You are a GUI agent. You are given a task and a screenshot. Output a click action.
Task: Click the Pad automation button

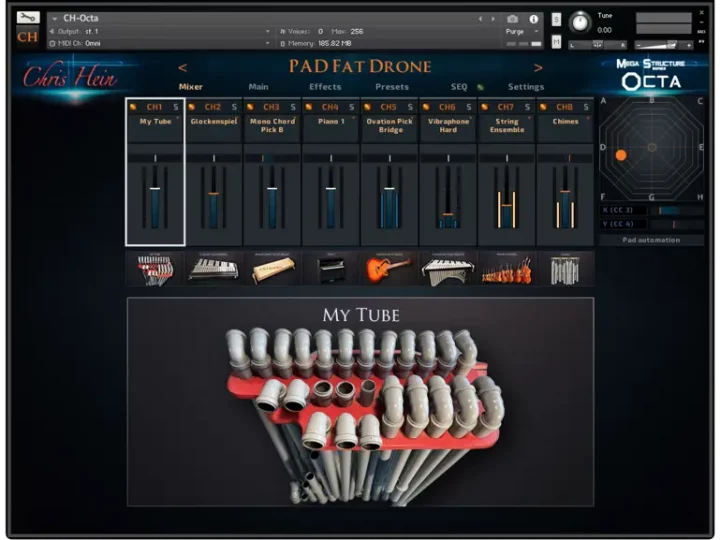click(x=652, y=240)
